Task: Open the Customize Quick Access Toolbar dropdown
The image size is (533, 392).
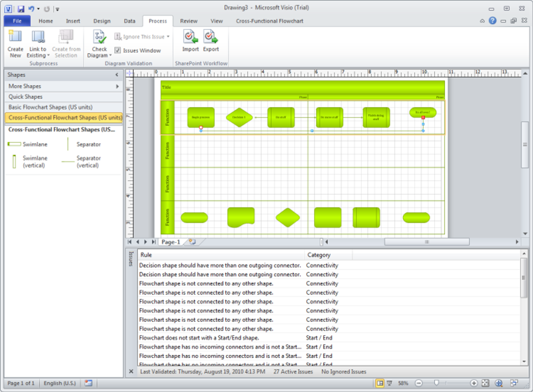Action: (57, 9)
